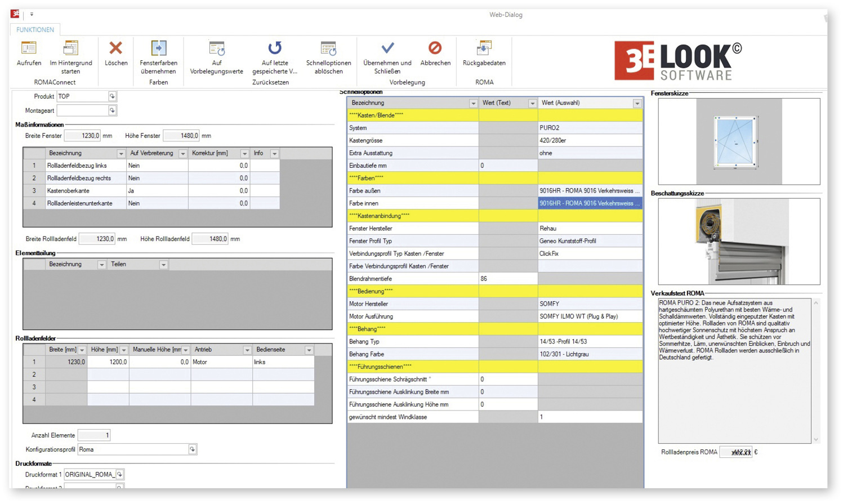Open the Wert (Auswahl) column filter arrow

[x=637, y=103]
